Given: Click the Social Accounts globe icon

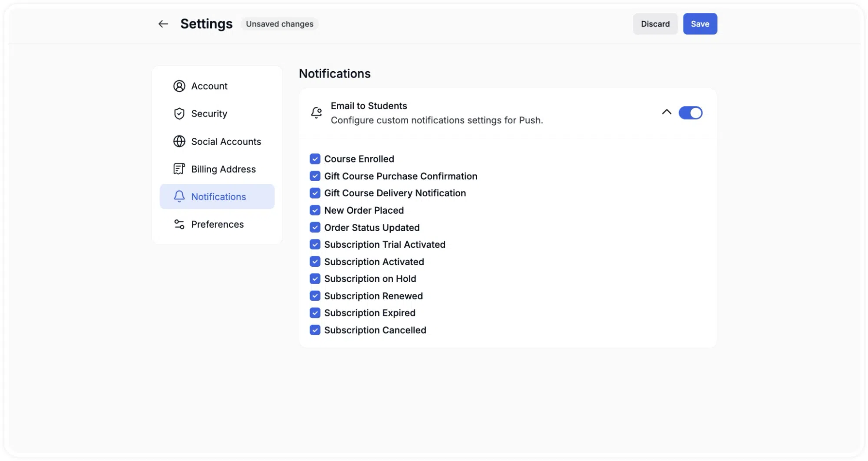Looking at the screenshot, I should click(179, 141).
